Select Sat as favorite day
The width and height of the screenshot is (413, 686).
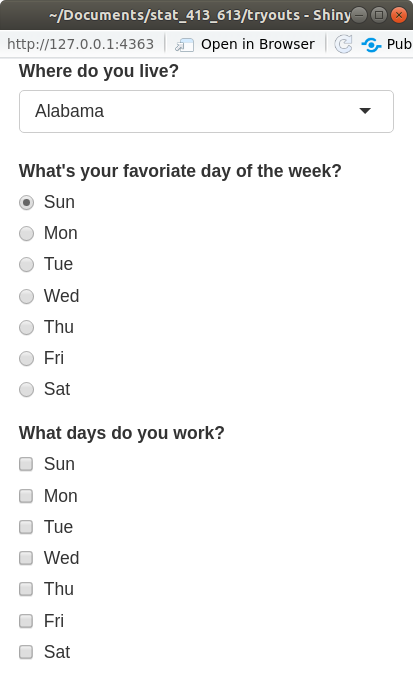(26, 389)
